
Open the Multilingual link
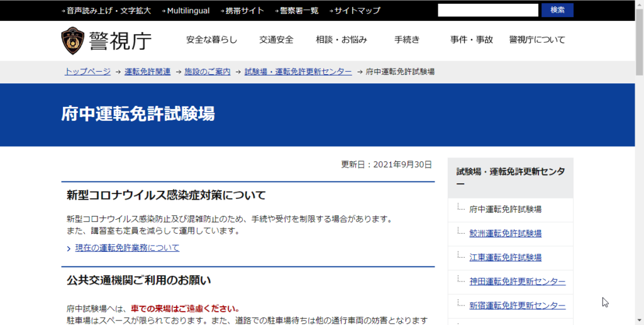pos(188,11)
